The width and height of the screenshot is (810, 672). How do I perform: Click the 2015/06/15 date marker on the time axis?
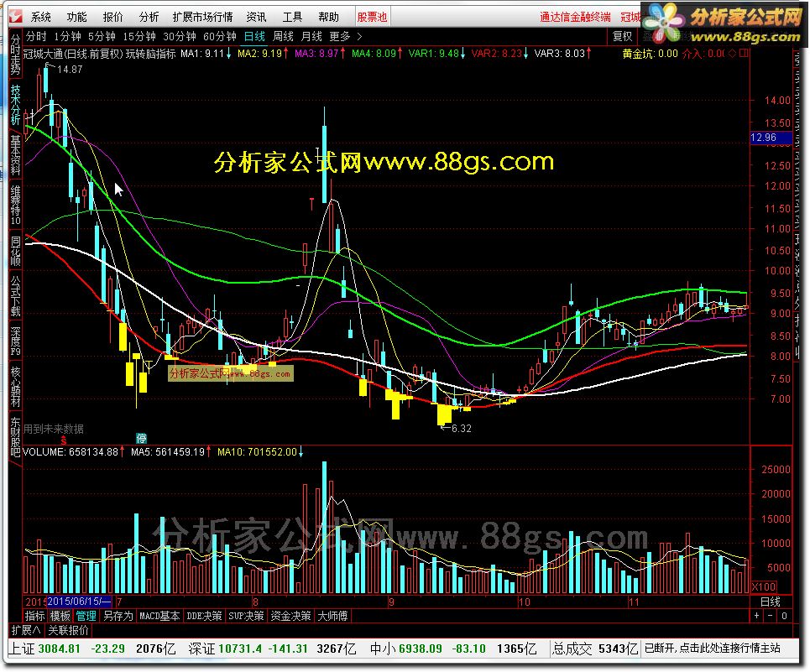[79, 602]
